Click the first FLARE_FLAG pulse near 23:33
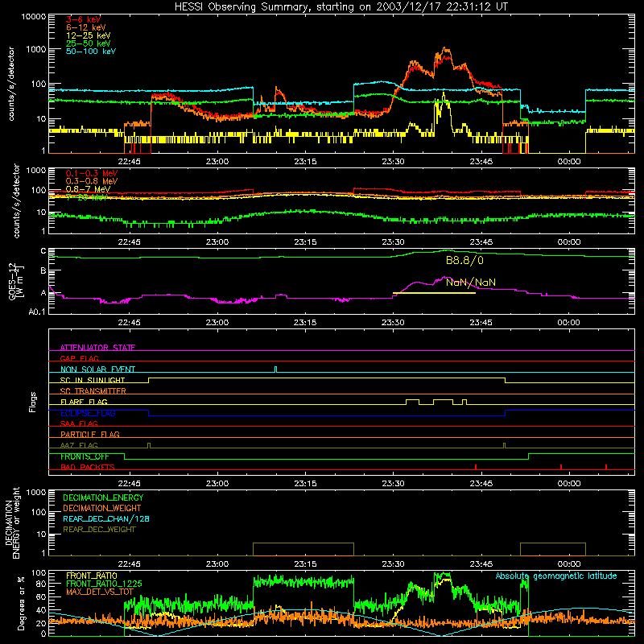 click(x=412, y=402)
